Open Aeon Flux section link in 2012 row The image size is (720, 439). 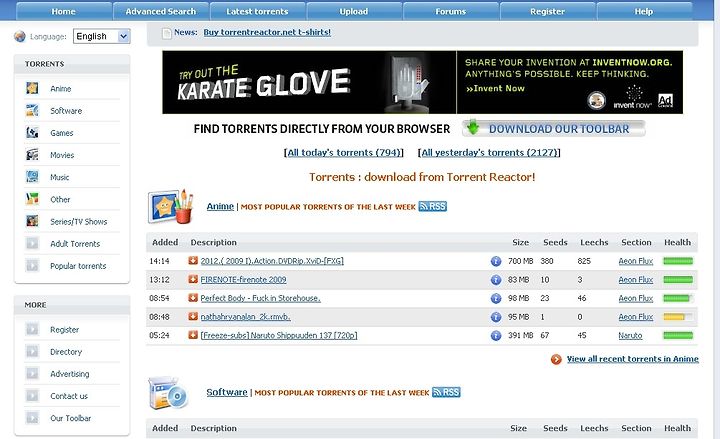pyautogui.click(x=636, y=261)
